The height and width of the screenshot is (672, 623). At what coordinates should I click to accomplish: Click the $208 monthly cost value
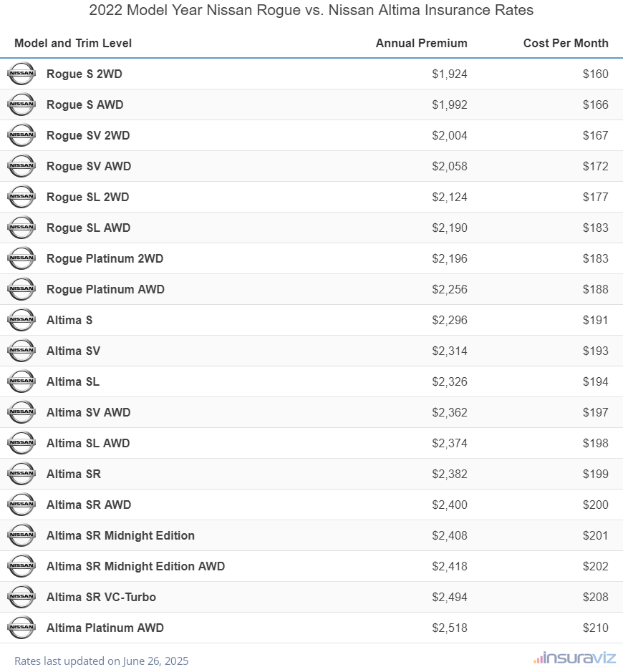596,597
